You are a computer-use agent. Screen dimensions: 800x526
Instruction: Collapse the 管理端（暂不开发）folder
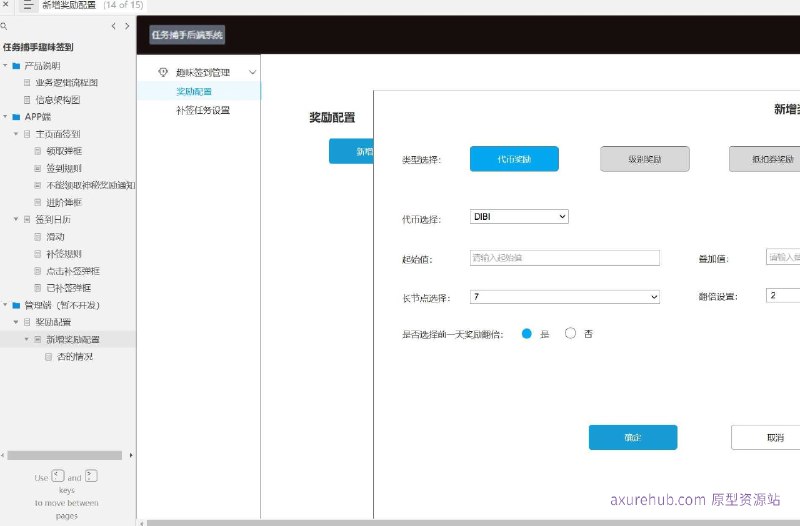5,305
